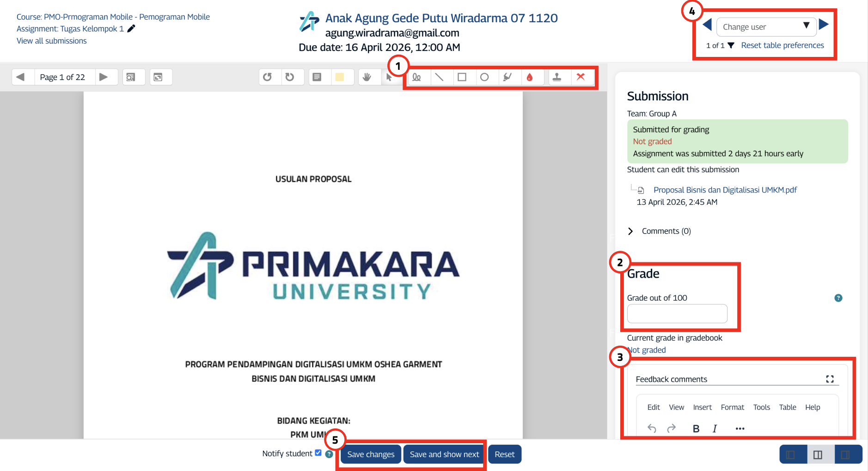The image size is (868, 471).
Task: Click the Grade out of 100 field
Action: 677,314
